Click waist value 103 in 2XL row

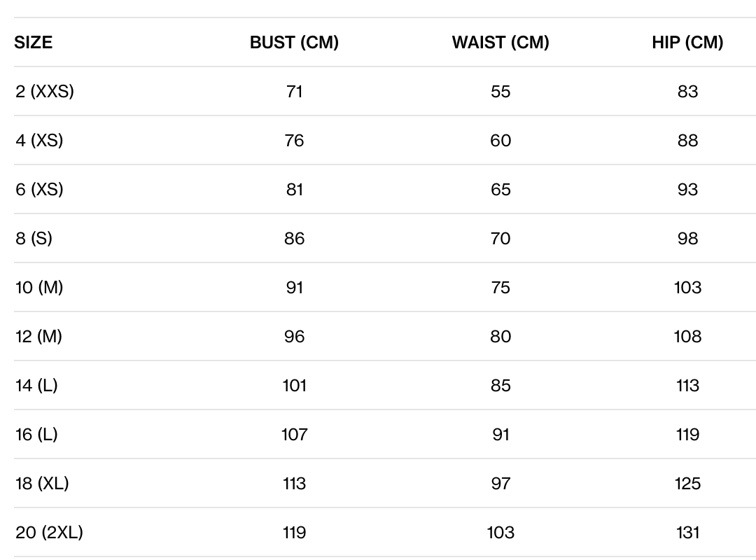[500, 533]
